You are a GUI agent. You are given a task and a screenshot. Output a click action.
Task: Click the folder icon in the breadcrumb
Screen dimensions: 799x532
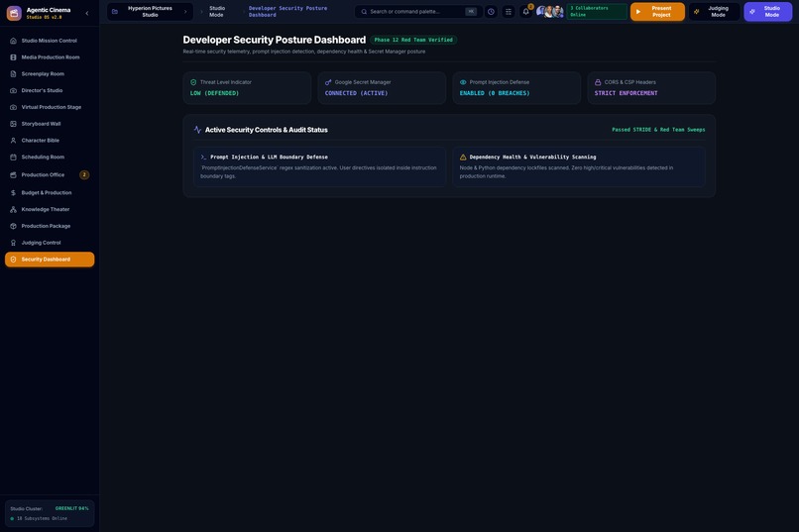point(115,12)
